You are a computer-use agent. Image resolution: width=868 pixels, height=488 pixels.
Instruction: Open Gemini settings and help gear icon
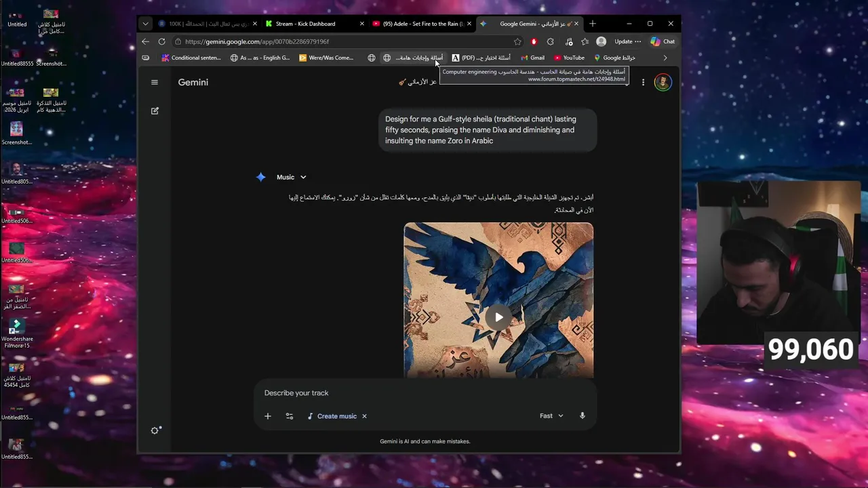click(x=156, y=430)
